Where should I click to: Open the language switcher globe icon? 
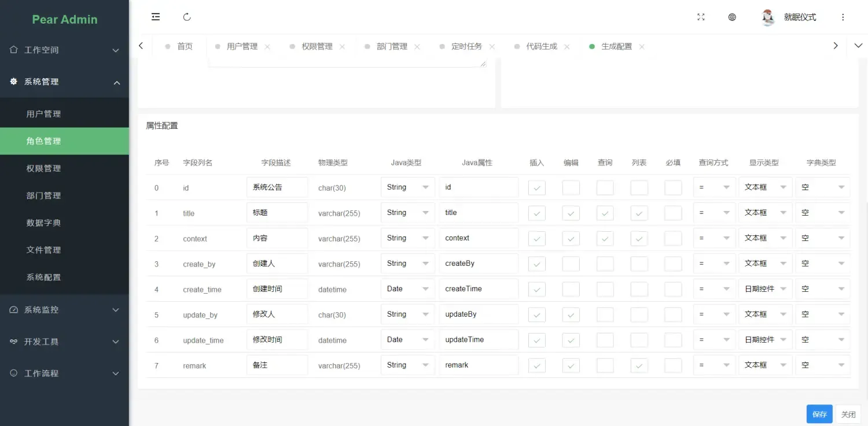[732, 17]
